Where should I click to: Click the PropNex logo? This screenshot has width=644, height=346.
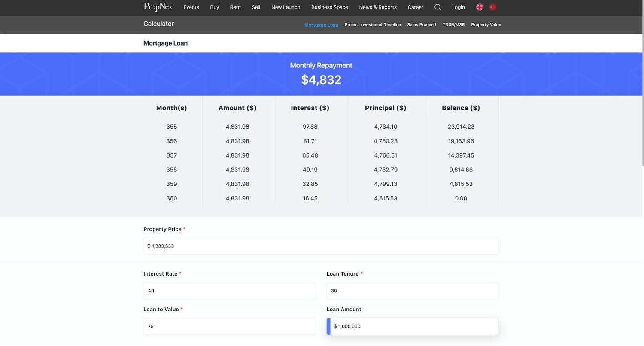(x=158, y=7)
